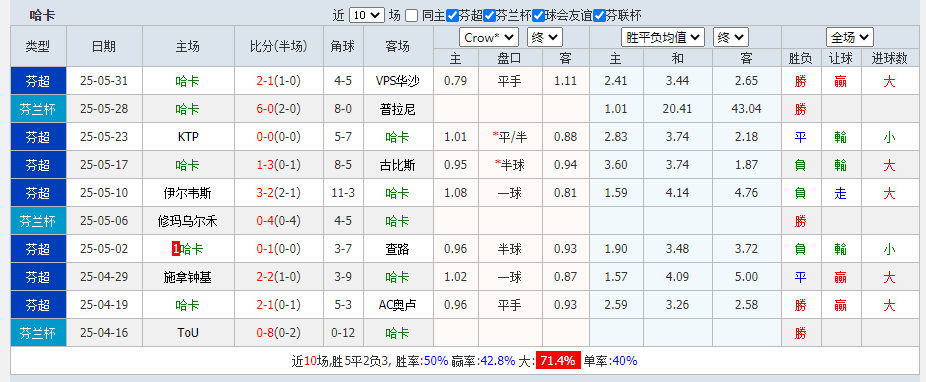The height and width of the screenshot is (382, 926).
Task: Open score 0-0(0-0) of the KTP match
Action: (x=279, y=137)
